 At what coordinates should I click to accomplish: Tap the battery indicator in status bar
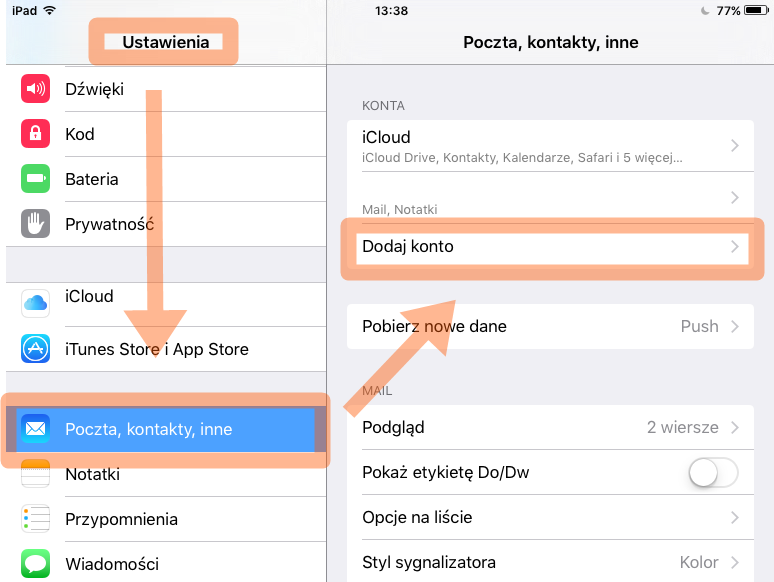click(x=758, y=11)
